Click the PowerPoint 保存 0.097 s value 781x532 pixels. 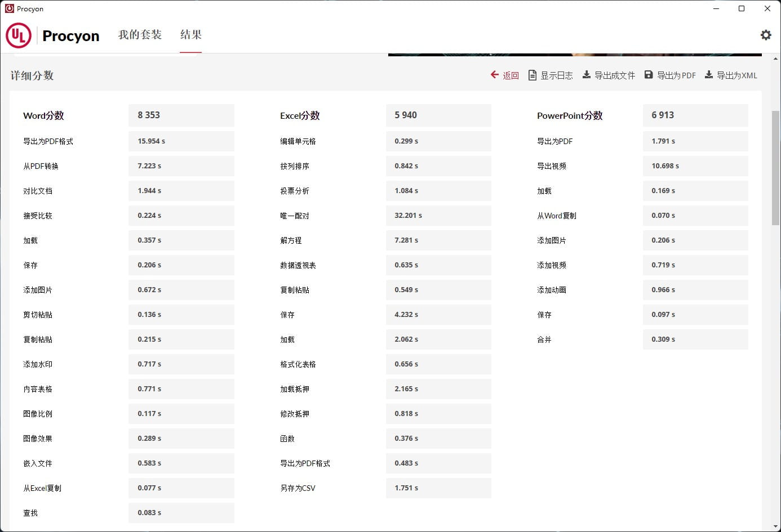695,315
